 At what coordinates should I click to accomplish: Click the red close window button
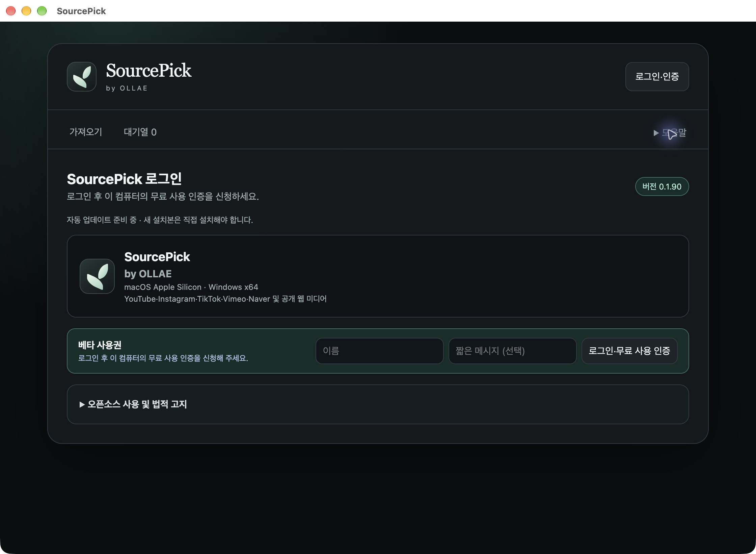point(11,11)
